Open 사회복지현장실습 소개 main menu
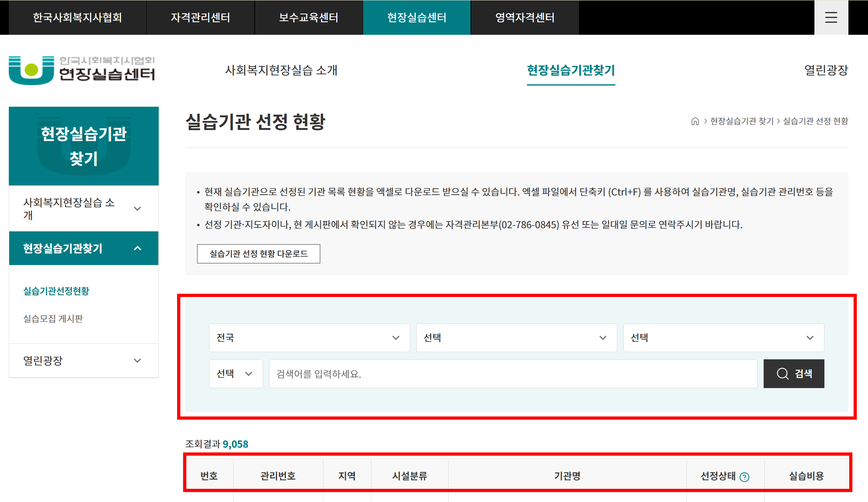Screen dimensions: 868x502 (x=281, y=70)
